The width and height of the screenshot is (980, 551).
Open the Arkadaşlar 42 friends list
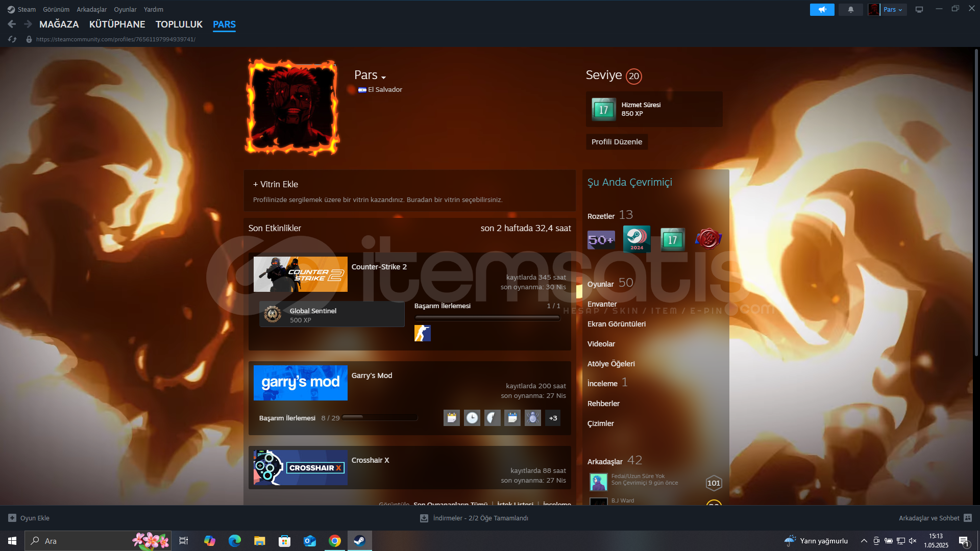click(x=615, y=461)
